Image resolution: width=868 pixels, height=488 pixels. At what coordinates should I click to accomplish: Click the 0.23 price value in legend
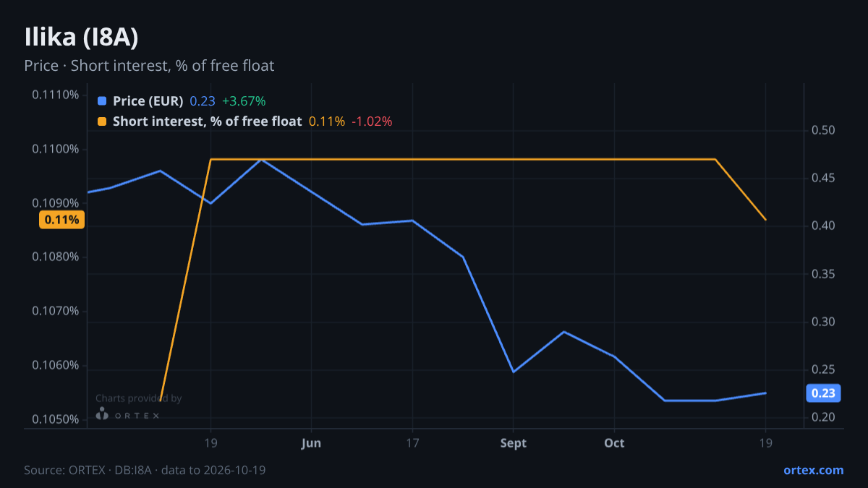pos(203,101)
